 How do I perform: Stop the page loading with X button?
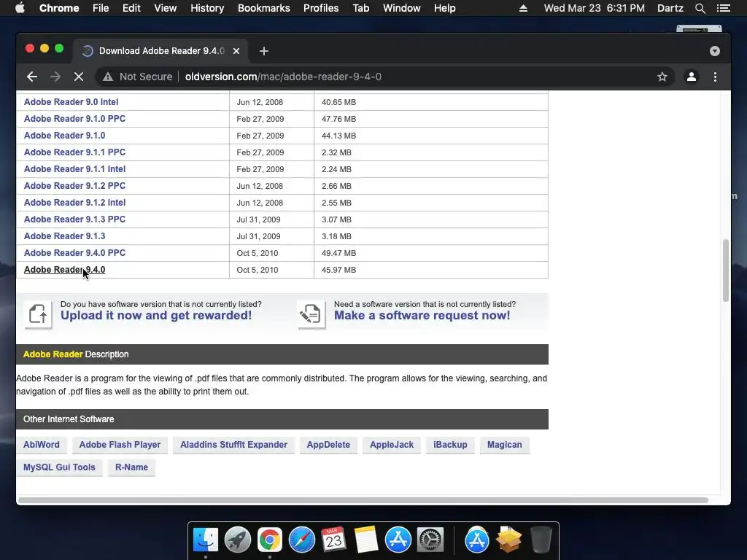click(x=79, y=77)
